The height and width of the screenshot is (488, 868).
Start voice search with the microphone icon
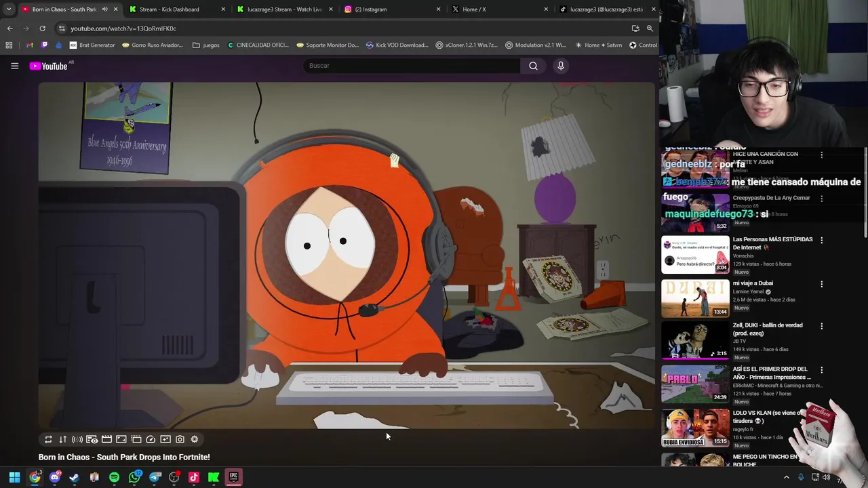click(x=561, y=66)
